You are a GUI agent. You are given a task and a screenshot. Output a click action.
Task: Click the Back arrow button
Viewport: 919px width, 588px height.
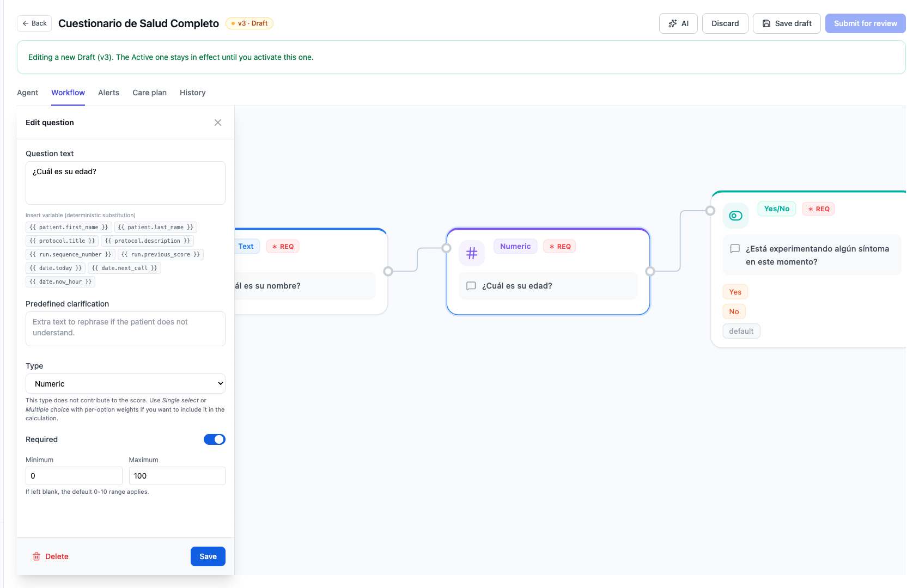pyautogui.click(x=34, y=23)
